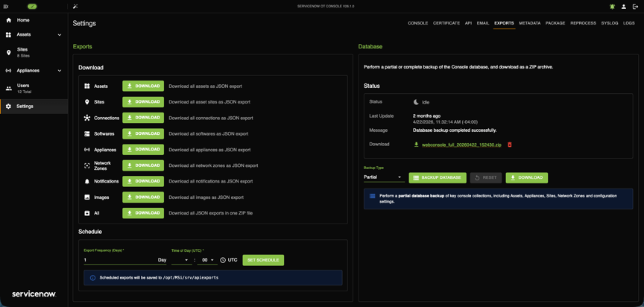The width and height of the screenshot is (644, 307).
Task: Expand the Appliances sidebar chevron
Action: point(60,71)
